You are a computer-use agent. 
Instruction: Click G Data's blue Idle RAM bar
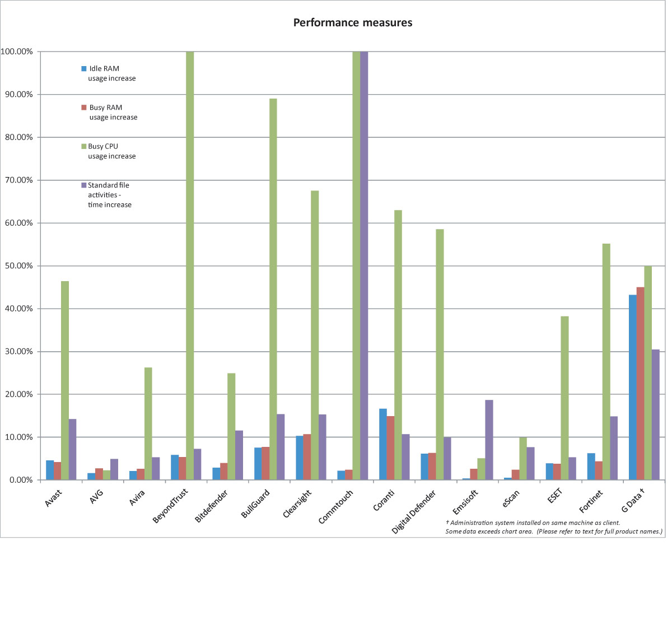pyautogui.click(x=632, y=387)
